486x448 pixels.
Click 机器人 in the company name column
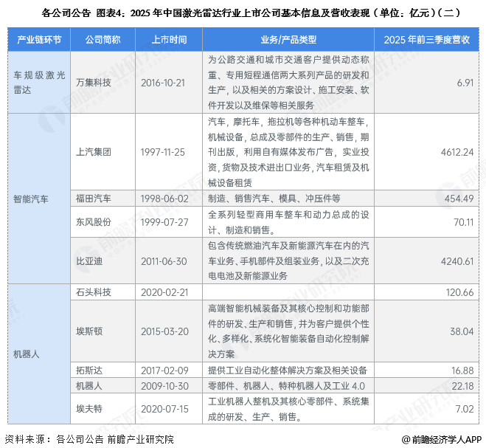tap(89, 386)
